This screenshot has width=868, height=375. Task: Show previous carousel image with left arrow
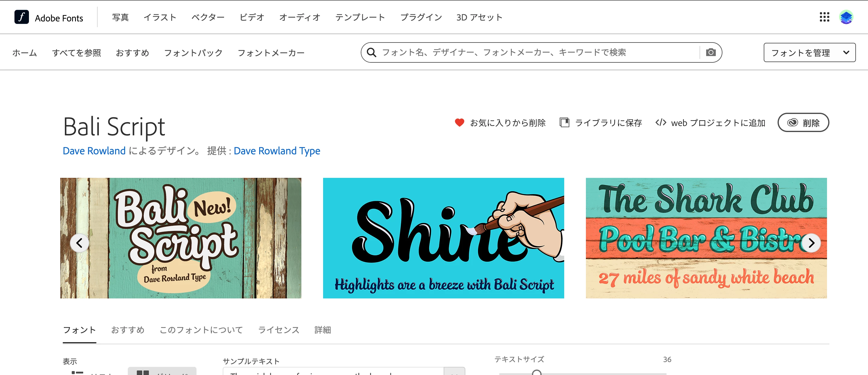[x=80, y=243]
